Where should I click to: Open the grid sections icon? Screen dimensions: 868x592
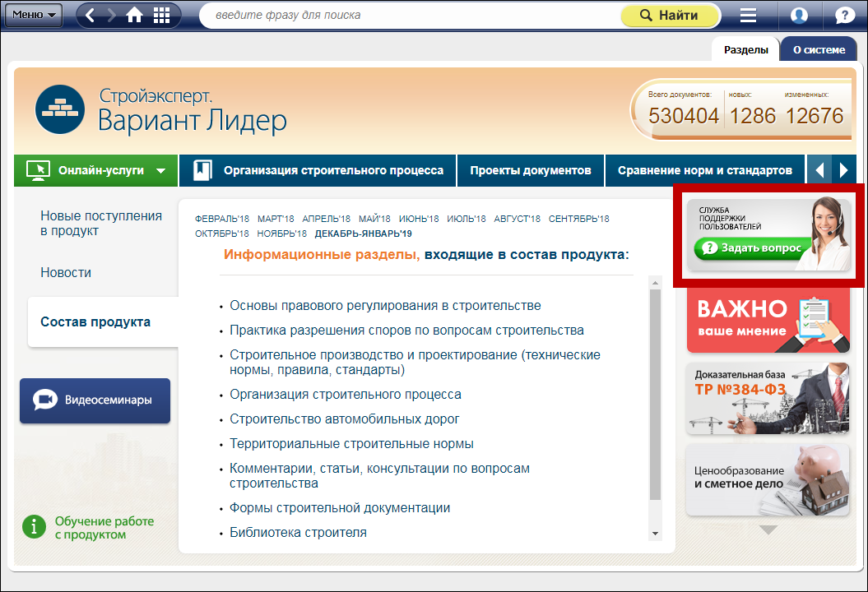162,15
